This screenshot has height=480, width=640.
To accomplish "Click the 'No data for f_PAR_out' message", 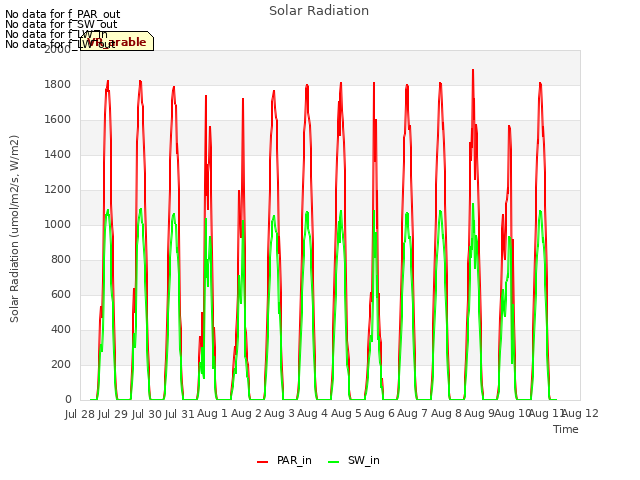I will 62,14.
